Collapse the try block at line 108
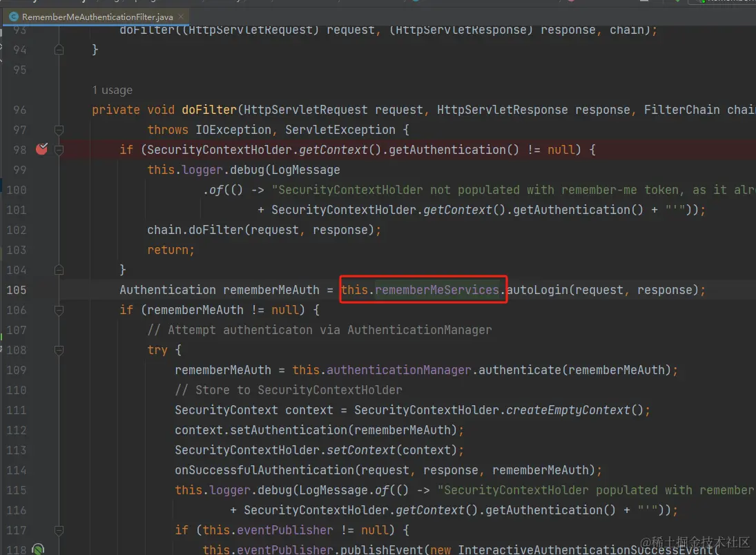Screen dimensions: 756x555 pyautogui.click(x=59, y=350)
